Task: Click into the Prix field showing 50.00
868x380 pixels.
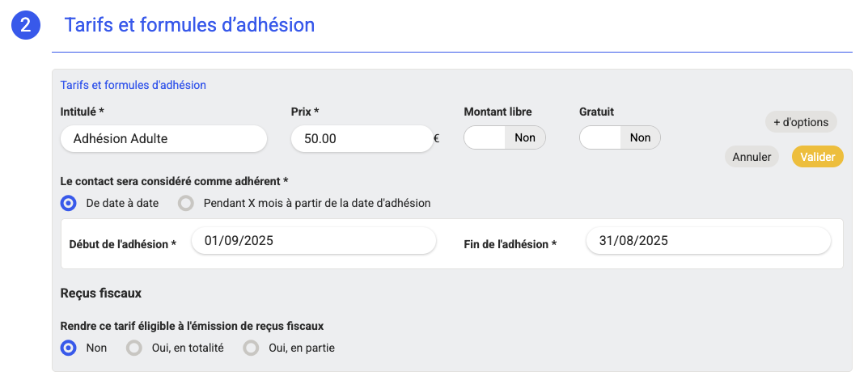Action: click(x=362, y=138)
